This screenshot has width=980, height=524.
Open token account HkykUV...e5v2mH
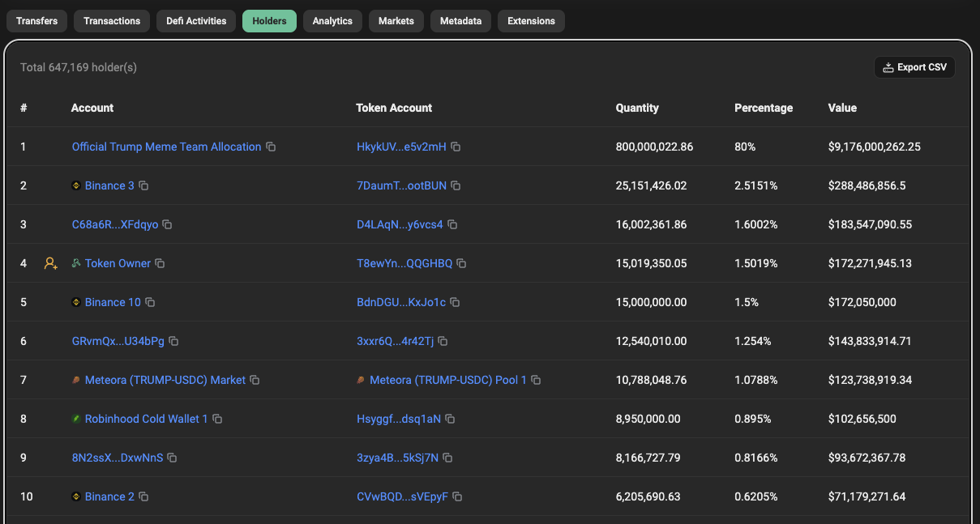tap(401, 147)
